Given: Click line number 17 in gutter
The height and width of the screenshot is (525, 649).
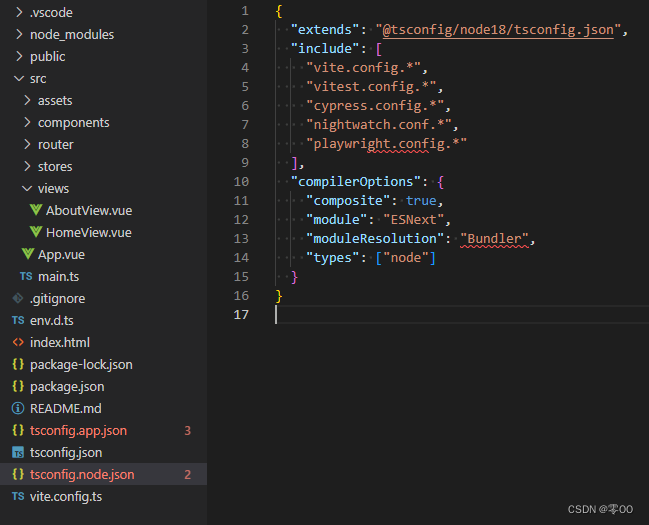Looking at the screenshot, I should tap(241, 315).
